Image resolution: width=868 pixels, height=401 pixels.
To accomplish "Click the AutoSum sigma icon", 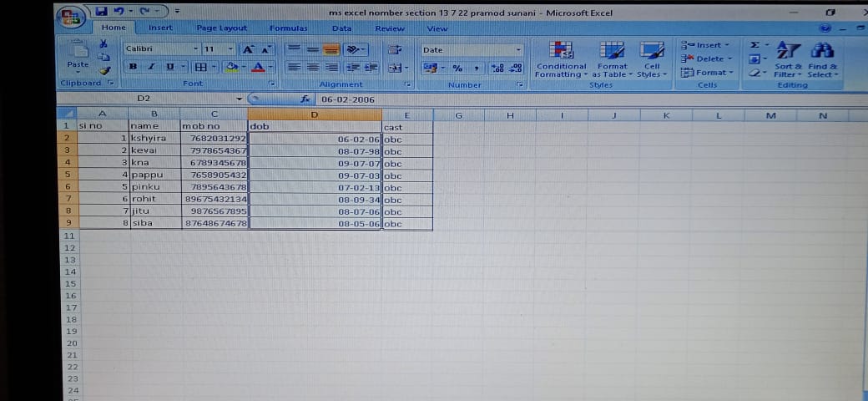I will point(754,45).
